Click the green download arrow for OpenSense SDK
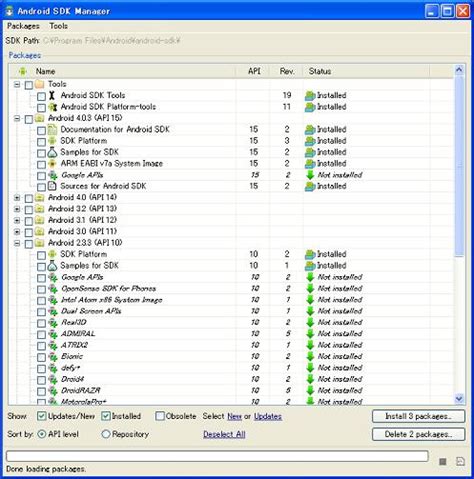Screen dimensions: 474x479 pos(310,288)
